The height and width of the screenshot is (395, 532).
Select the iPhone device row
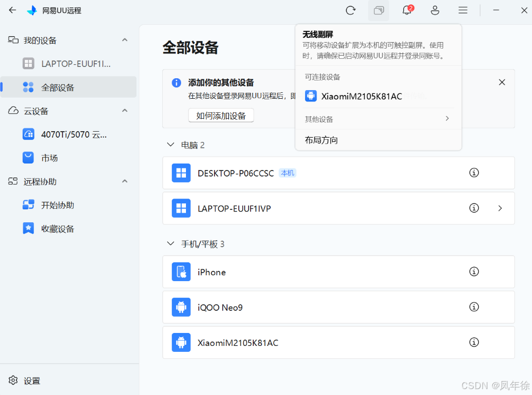click(x=338, y=272)
